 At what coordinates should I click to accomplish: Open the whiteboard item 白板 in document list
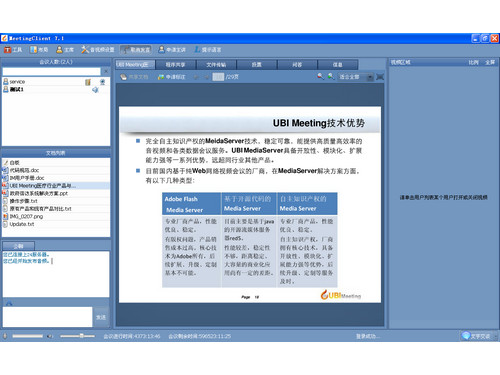pos(56,163)
